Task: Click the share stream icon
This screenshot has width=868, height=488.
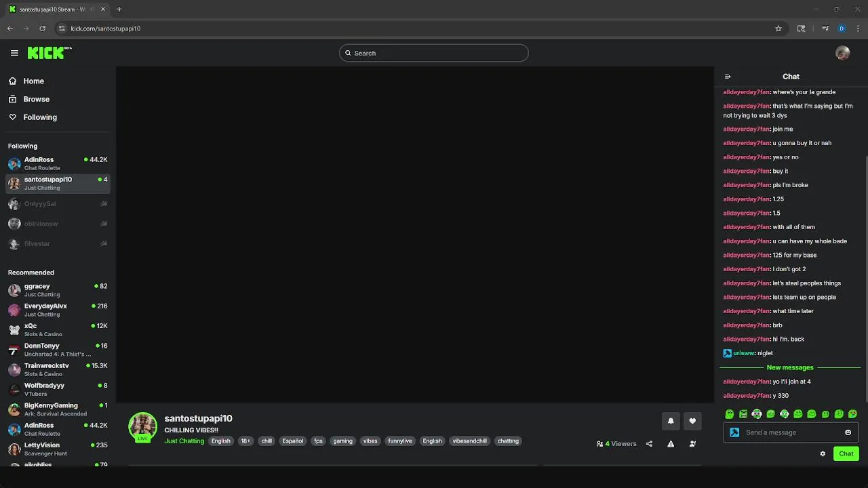Action: [649, 444]
